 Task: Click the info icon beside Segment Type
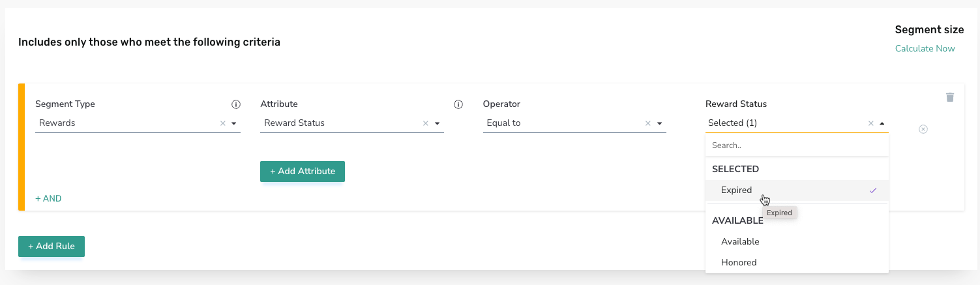tap(236, 104)
